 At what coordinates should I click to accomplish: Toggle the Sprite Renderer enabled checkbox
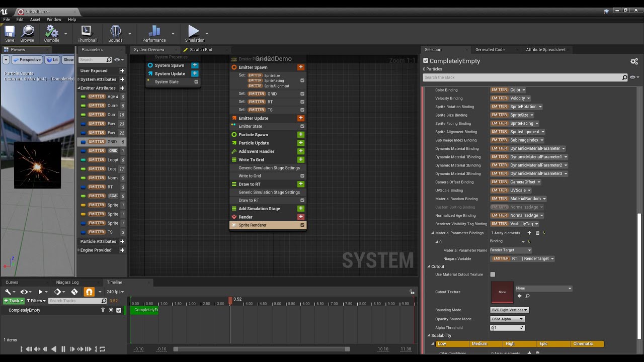point(302,225)
